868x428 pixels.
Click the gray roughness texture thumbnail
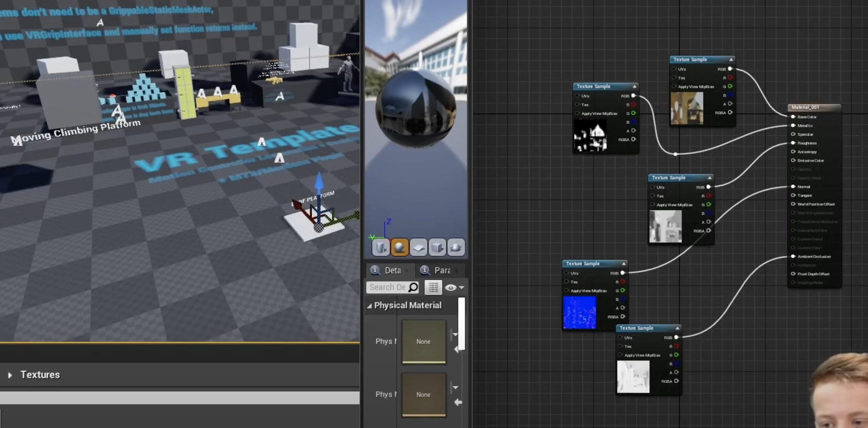coord(666,226)
